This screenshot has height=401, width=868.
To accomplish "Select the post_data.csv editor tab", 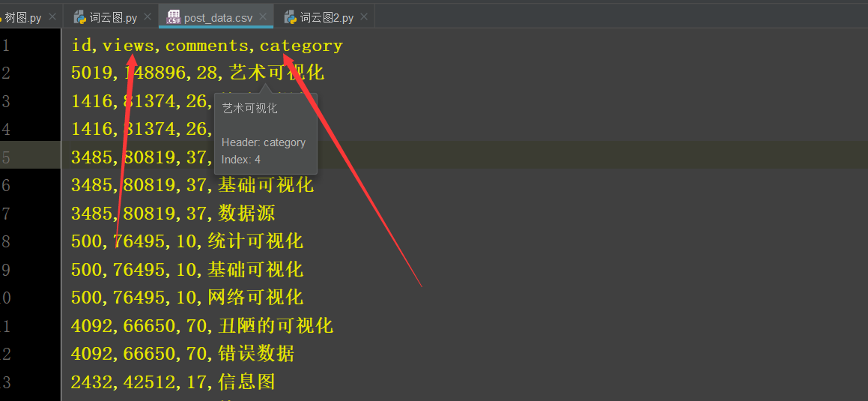I will tap(218, 18).
